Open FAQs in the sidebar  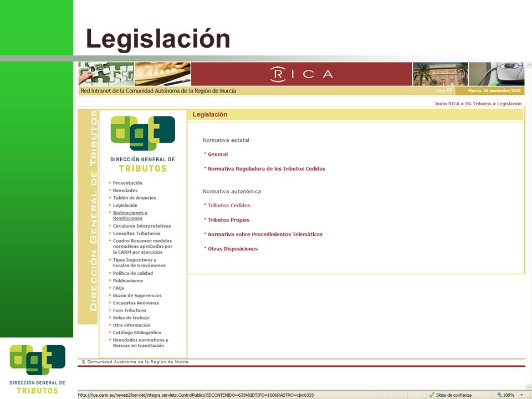(119, 288)
